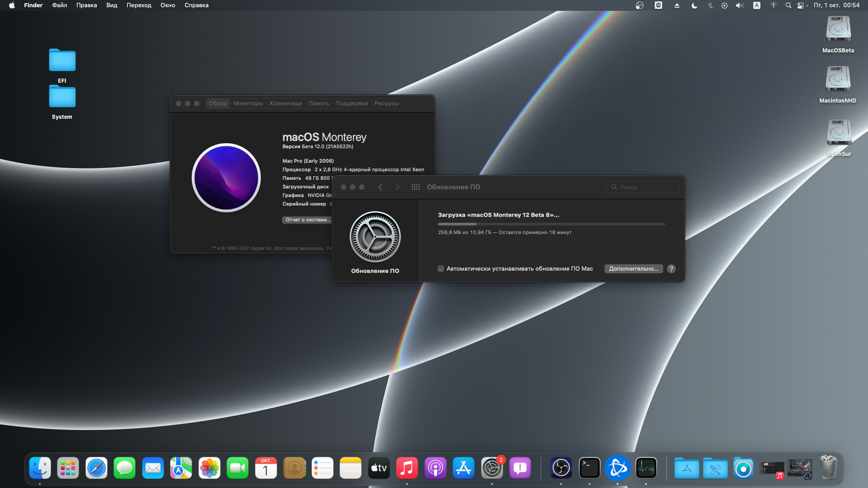Open Activity Monitor in Dock
The image size is (868, 488).
646,468
